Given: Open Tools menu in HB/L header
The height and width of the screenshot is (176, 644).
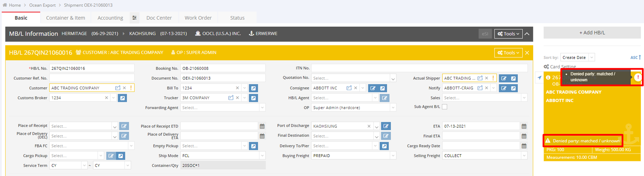Looking at the screenshot, I should 508,53.
